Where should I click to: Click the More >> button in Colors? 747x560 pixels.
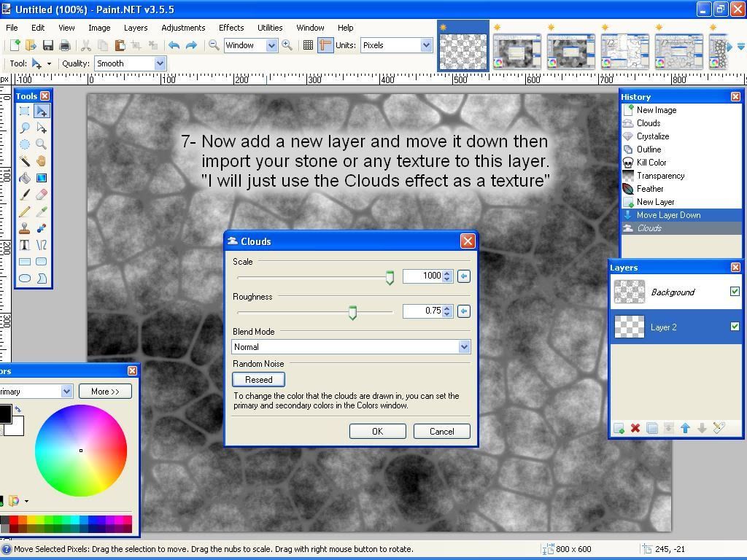tap(105, 392)
